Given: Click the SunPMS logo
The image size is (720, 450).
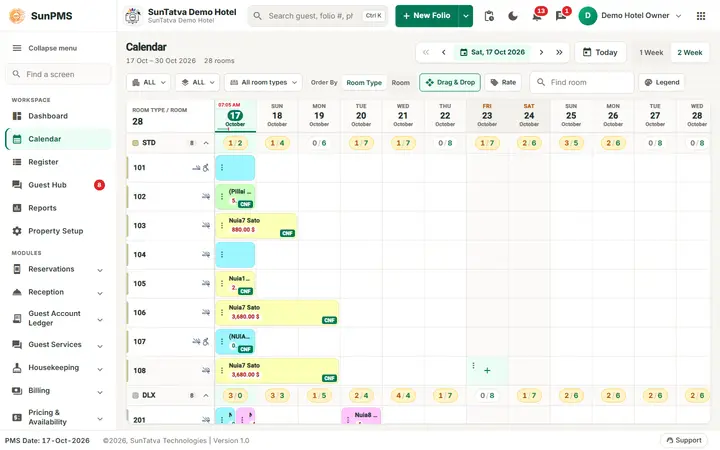Looking at the screenshot, I should (x=17, y=16).
